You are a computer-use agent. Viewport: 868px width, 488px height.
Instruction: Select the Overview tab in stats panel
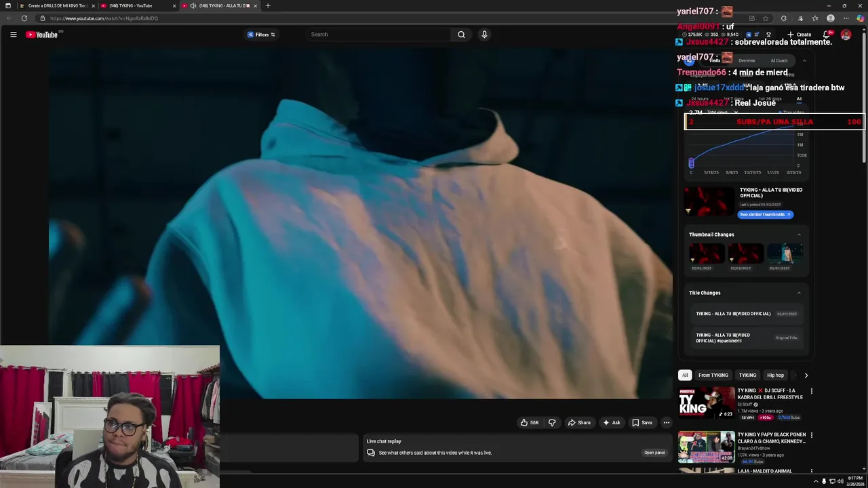747,60
